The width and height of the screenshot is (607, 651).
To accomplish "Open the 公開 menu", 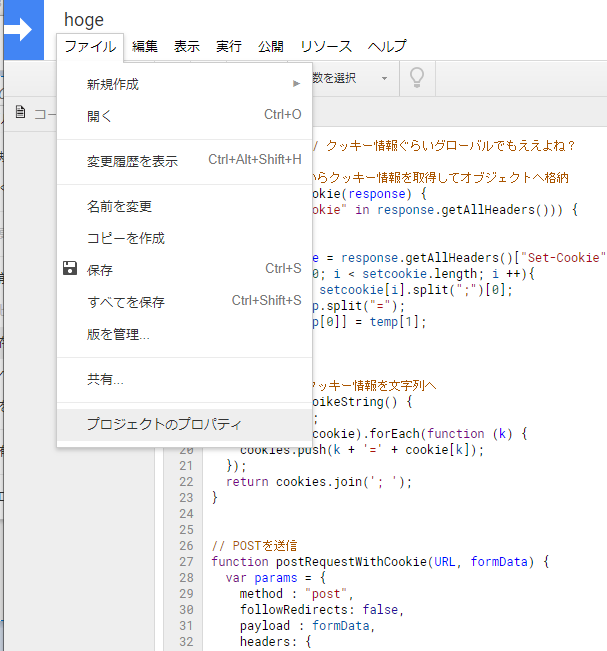I will click(x=271, y=46).
